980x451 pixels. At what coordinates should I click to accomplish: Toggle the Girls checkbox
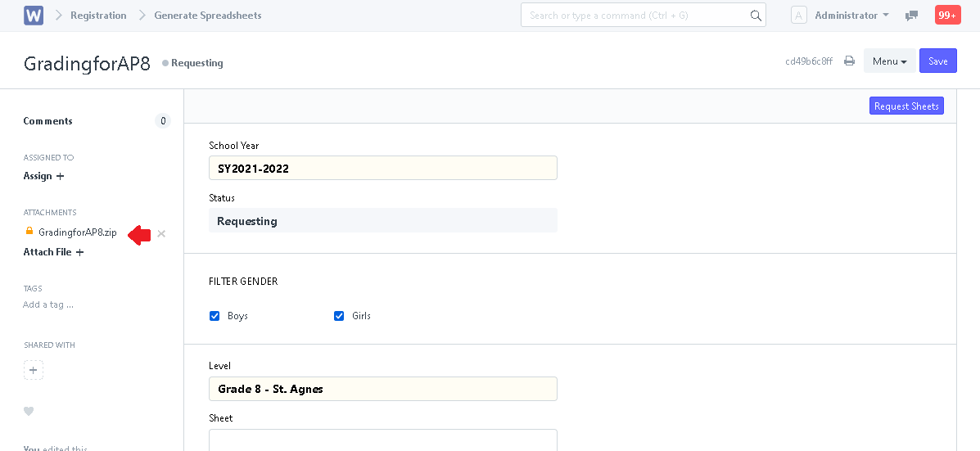point(339,316)
